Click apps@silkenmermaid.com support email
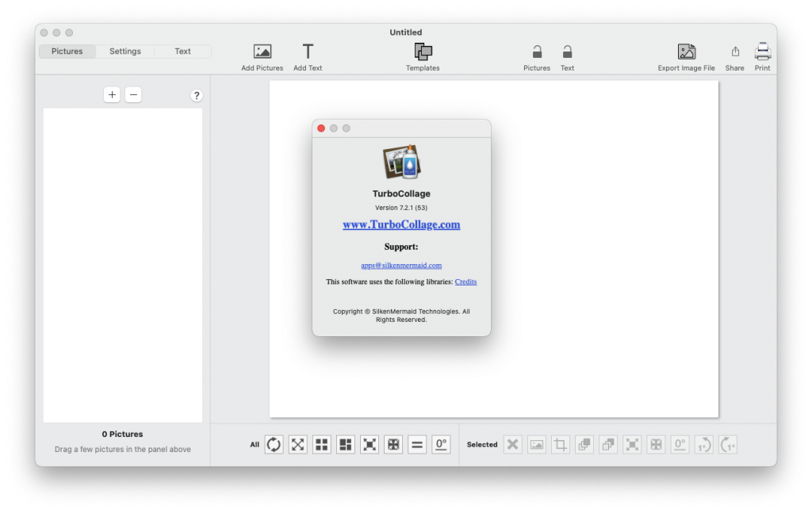Viewport: 812px width, 513px height. coord(401,265)
